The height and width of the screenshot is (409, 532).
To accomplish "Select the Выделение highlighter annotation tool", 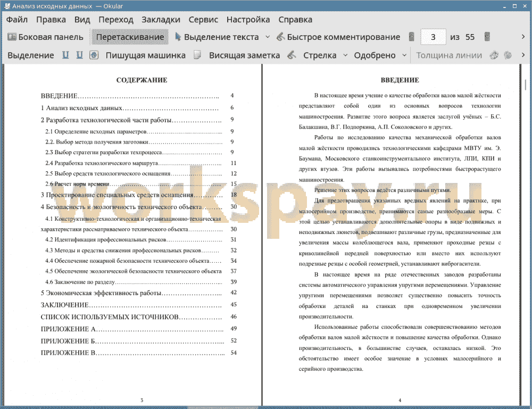I will (30, 55).
